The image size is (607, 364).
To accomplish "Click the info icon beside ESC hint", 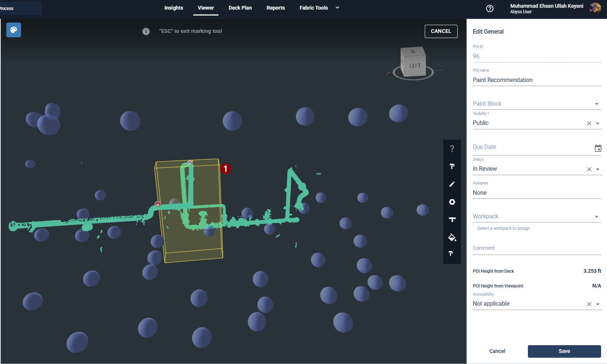I will point(146,31).
